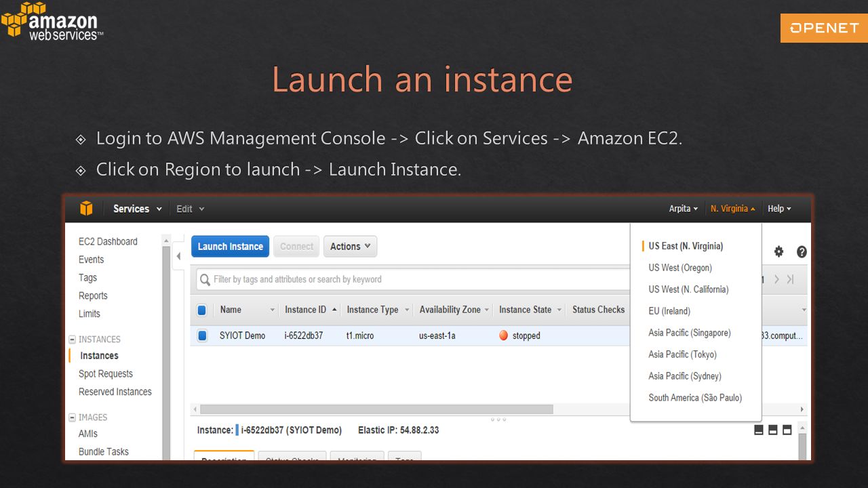This screenshot has width=868, height=488.
Task: Click the filter by tags search field
Action: pos(412,279)
